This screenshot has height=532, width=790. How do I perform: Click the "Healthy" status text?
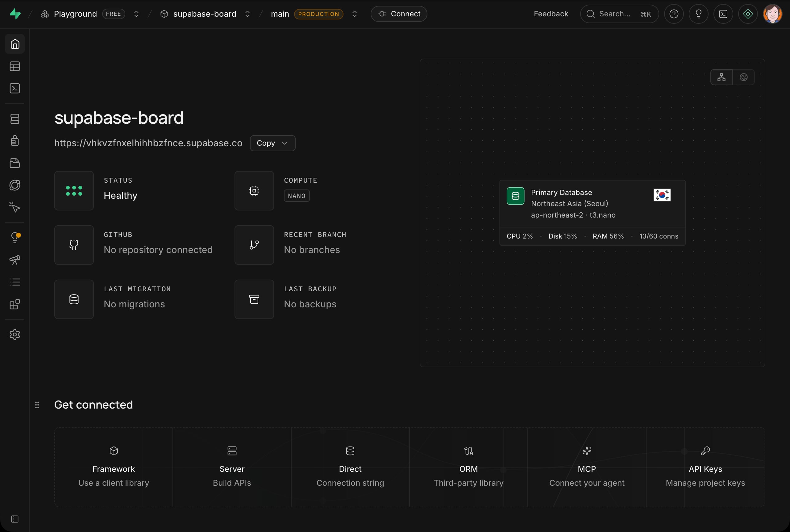[120, 195]
